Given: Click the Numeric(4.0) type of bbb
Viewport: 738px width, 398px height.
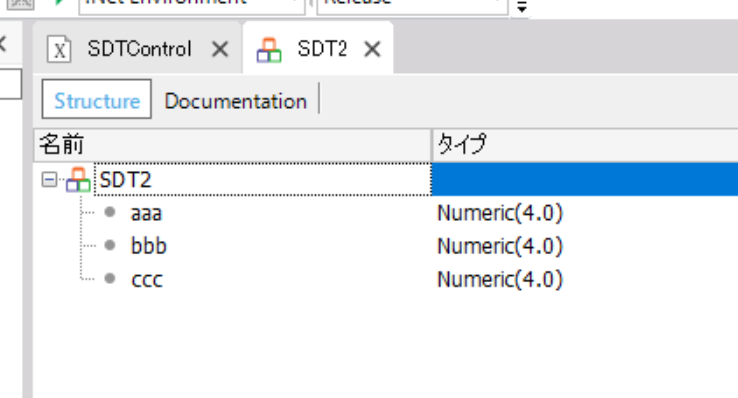Looking at the screenshot, I should [500, 246].
